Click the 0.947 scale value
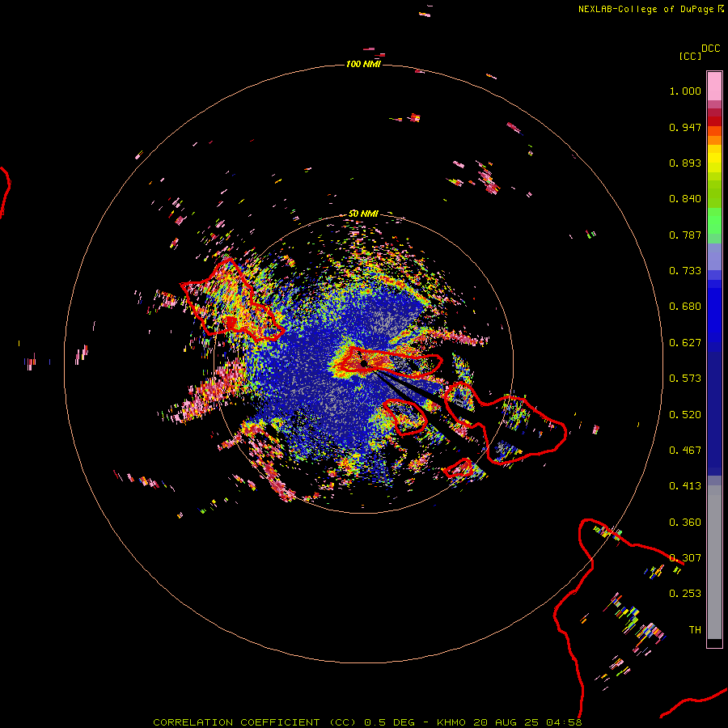The width and height of the screenshot is (728, 728). 685,127
